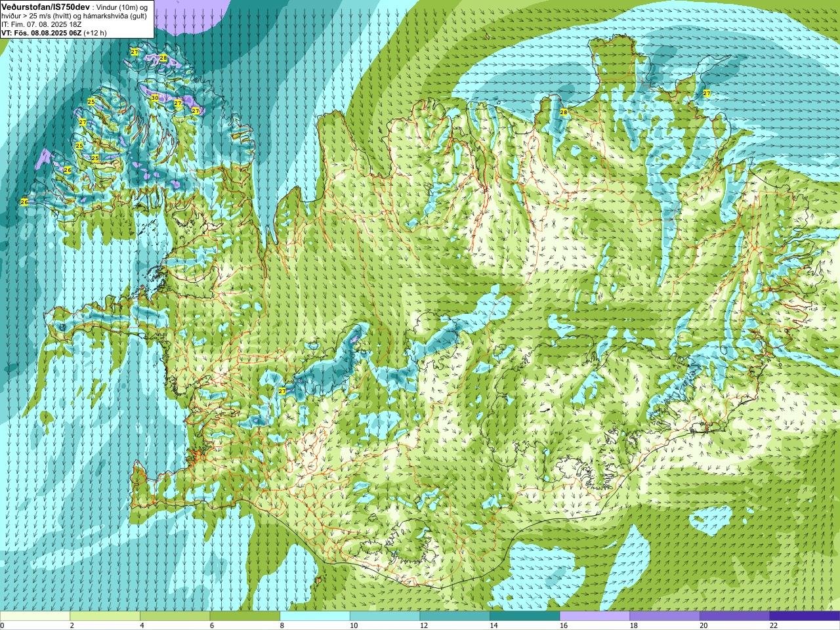Select the 14–16 m/s dark teal legend swatch
The width and height of the screenshot is (840, 630).
pyautogui.click(x=525, y=616)
